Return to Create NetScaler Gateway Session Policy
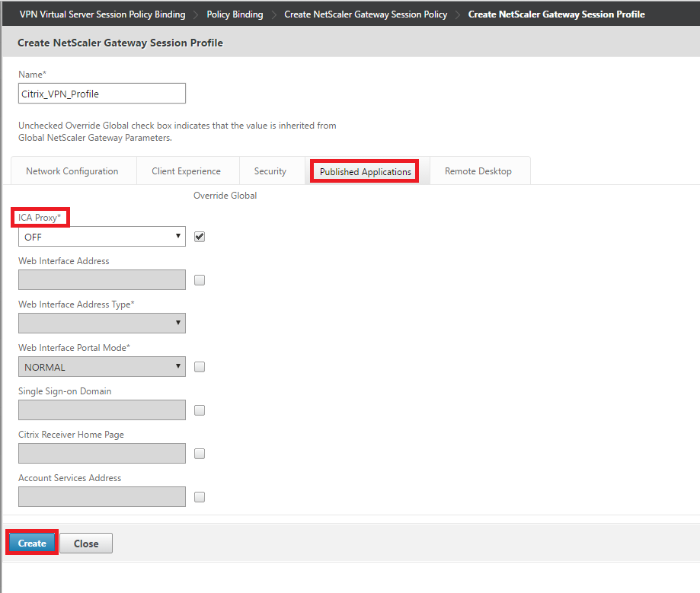The width and height of the screenshot is (700, 593). click(x=366, y=14)
